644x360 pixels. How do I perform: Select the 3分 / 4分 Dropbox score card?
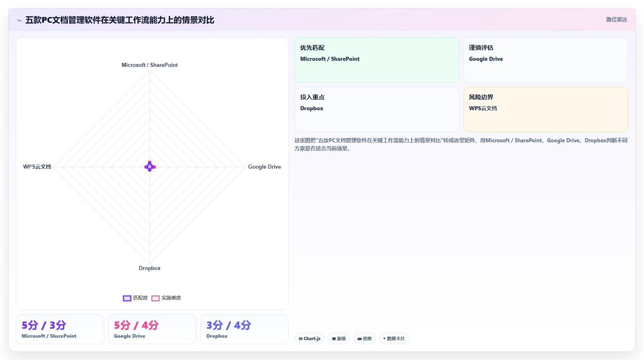pos(245,329)
